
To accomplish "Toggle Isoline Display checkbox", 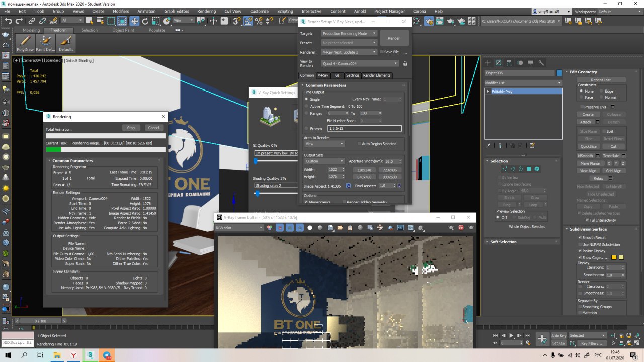I will pos(580,251).
